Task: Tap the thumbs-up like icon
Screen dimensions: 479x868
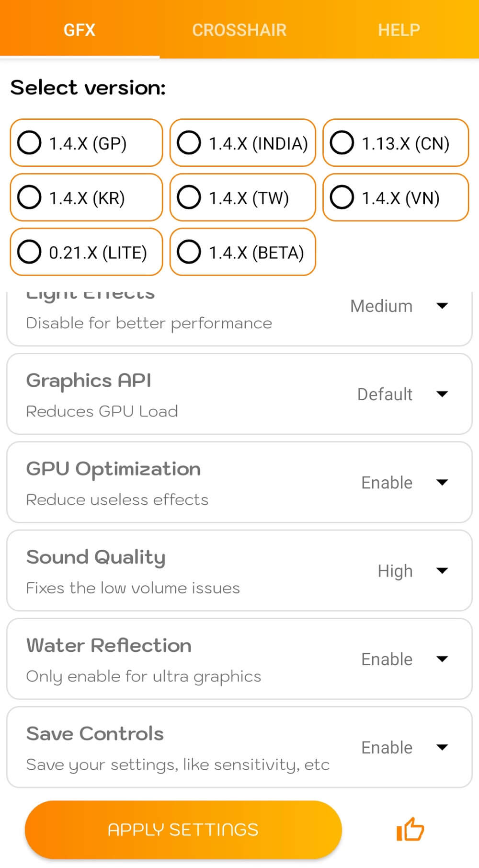Action: coord(410,829)
